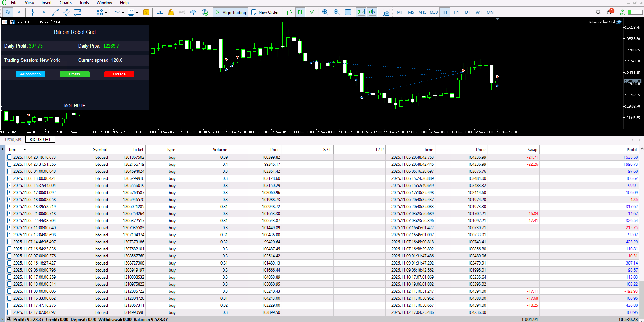Open the dollar trading account icon
Image resolution: width=644 pixels, height=322 pixels.
(146, 12)
